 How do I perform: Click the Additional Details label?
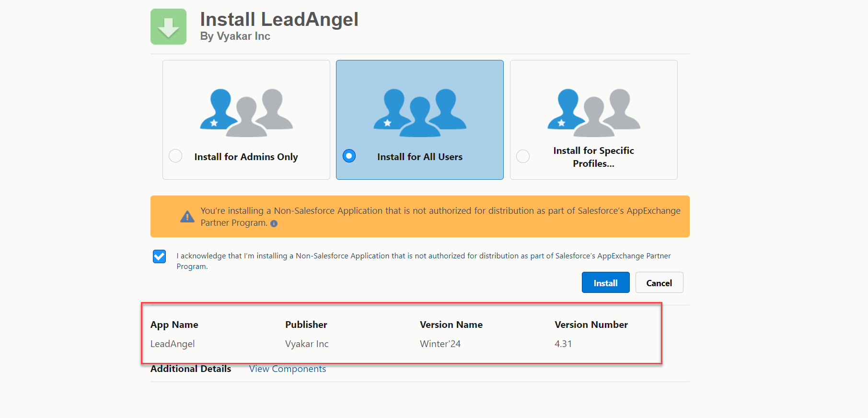point(191,369)
